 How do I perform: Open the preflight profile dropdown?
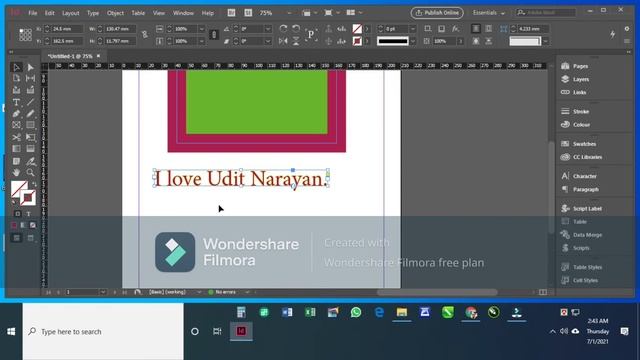point(199,292)
